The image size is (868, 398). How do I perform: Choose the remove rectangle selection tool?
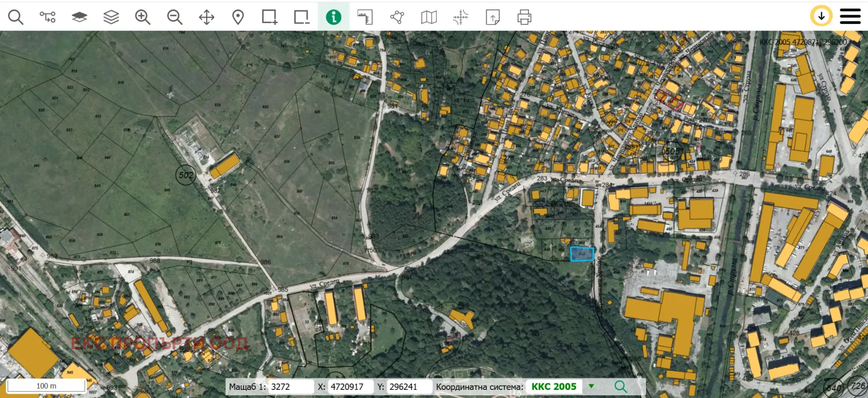[x=302, y=17]
